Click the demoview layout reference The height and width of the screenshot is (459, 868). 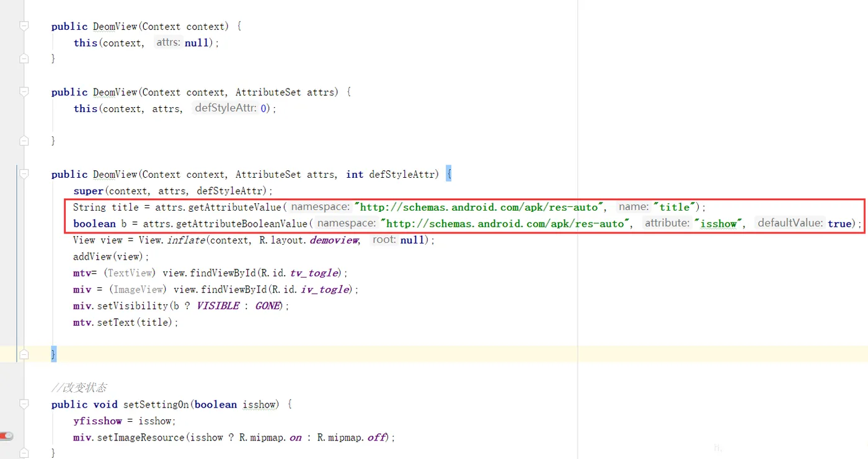334,240
